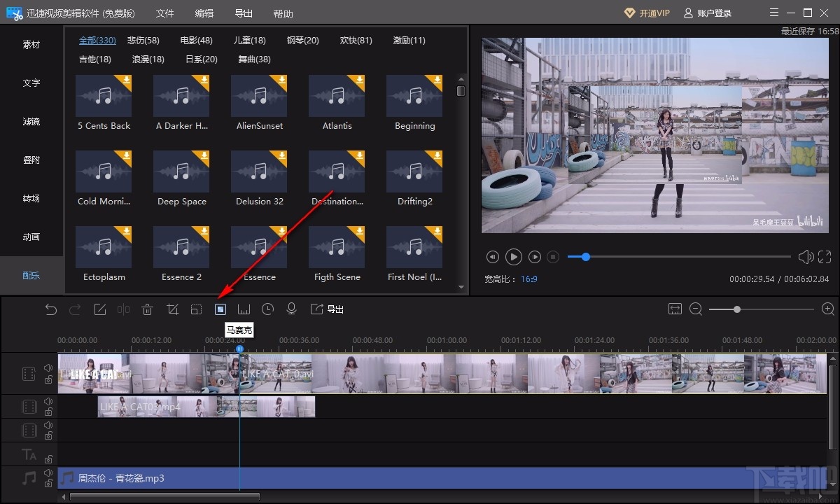
Task: Click the 导出 export button in toolbar
Action: 328,309
